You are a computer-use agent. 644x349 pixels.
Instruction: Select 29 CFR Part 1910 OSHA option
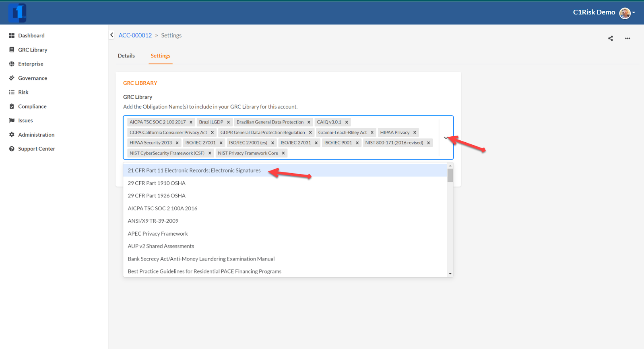(285, 183)
